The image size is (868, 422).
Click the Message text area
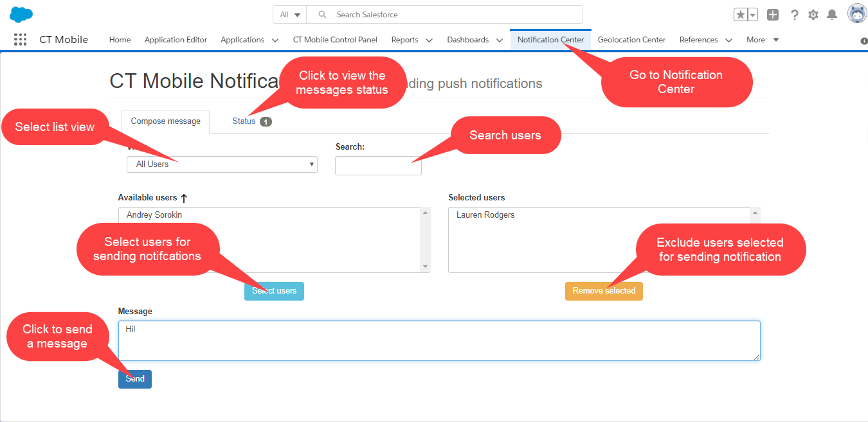(x=439, y=340)
